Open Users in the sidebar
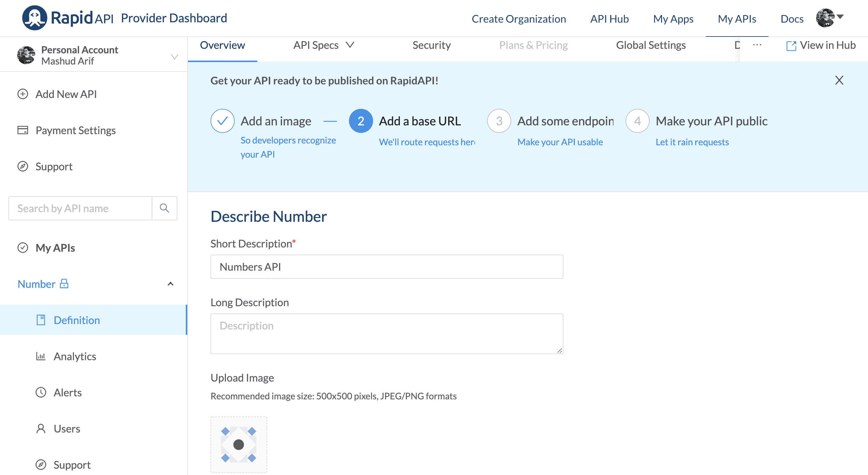This screenshot has width=868, height=475. 67,429
